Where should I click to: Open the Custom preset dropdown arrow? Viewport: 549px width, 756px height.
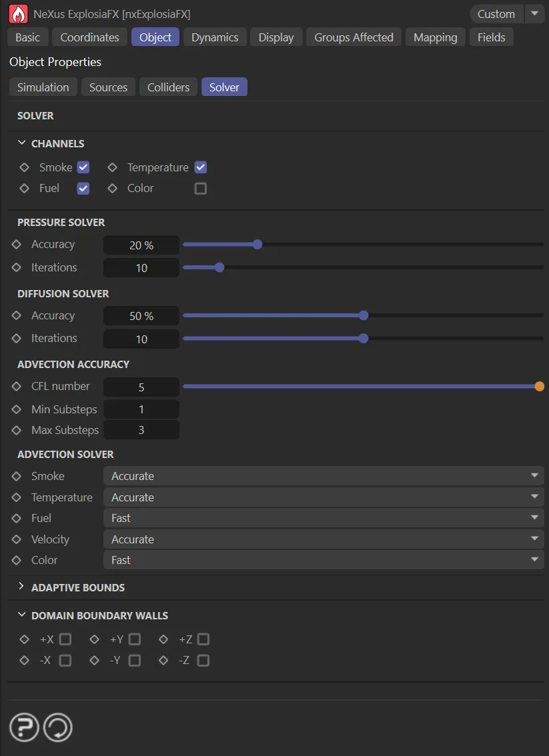pyautogui.click(x=534, y=14)
